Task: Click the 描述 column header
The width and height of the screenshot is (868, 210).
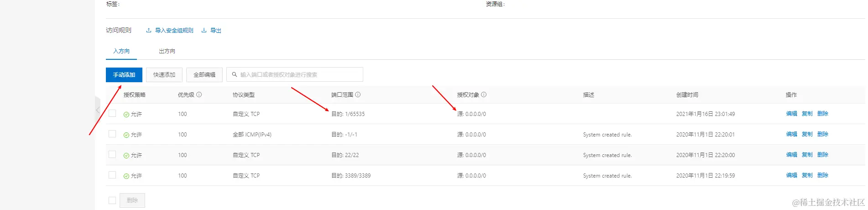Action: tap(589, 95)
